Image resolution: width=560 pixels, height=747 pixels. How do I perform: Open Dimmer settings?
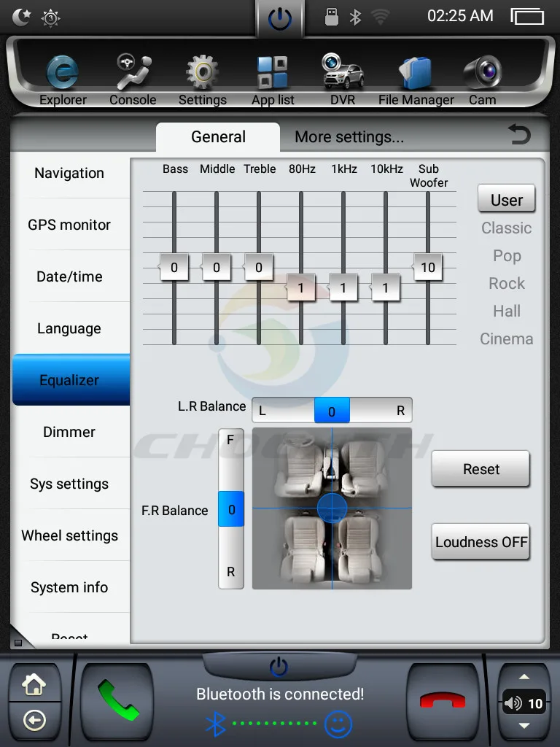point(69,432)
